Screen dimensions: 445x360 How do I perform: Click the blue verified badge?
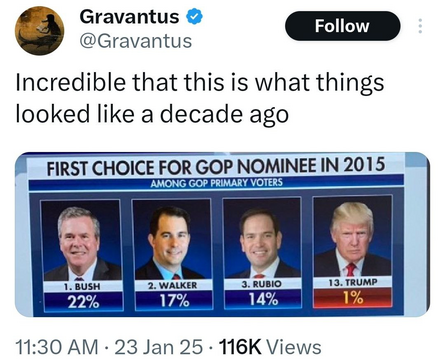[194, 17]
